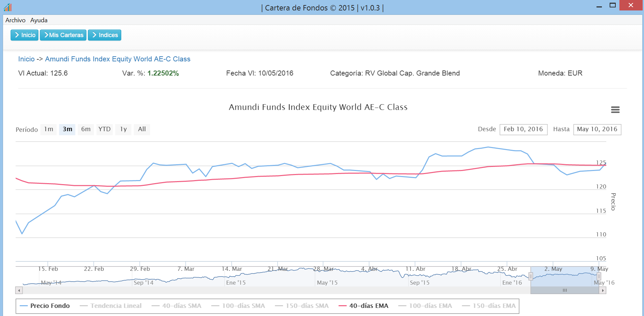
Task: Click the navigator right range handle
Action: coord(599,277)
